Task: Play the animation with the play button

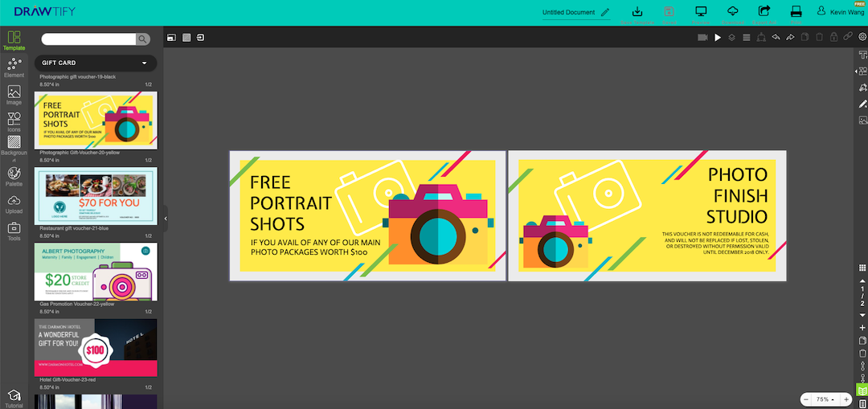Action: [x=718, y=38]
